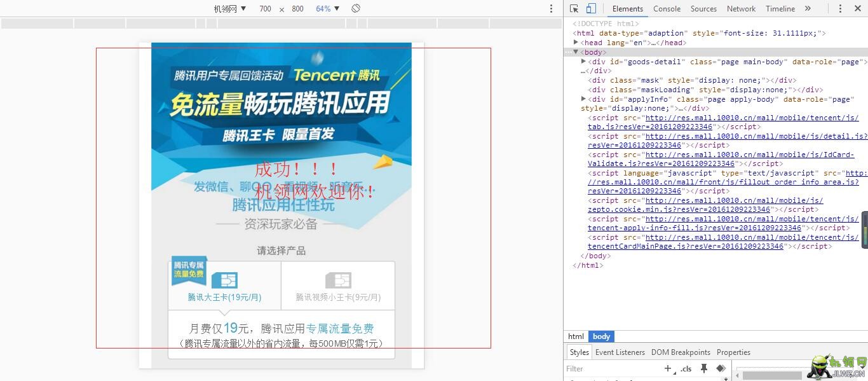
Task: Toggle element state pin icon
Action: [x=704, y=368]
